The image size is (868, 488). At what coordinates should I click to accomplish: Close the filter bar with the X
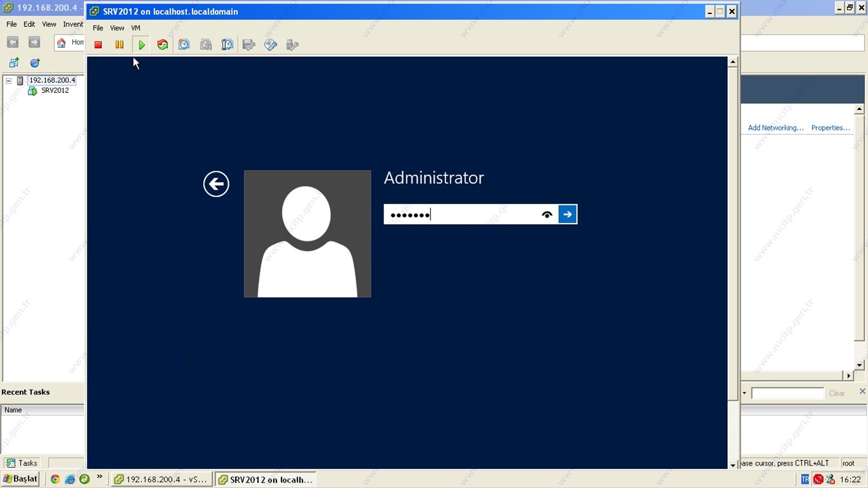[862, 391]
